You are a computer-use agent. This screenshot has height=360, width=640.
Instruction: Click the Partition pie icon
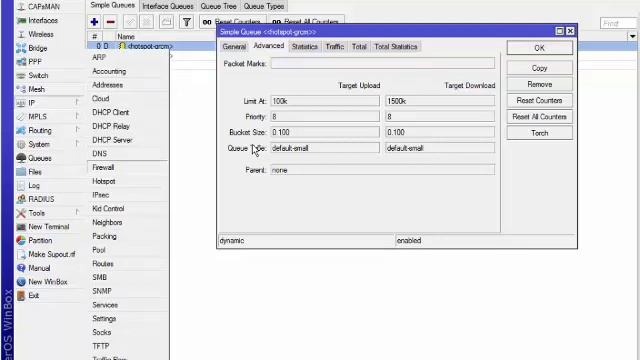(21, 240)
